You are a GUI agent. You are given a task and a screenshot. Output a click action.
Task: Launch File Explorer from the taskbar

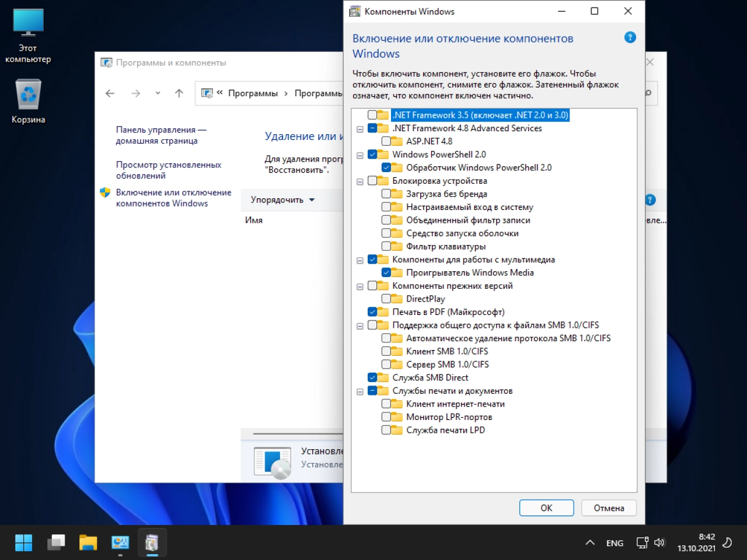click(x=88, y=542)
